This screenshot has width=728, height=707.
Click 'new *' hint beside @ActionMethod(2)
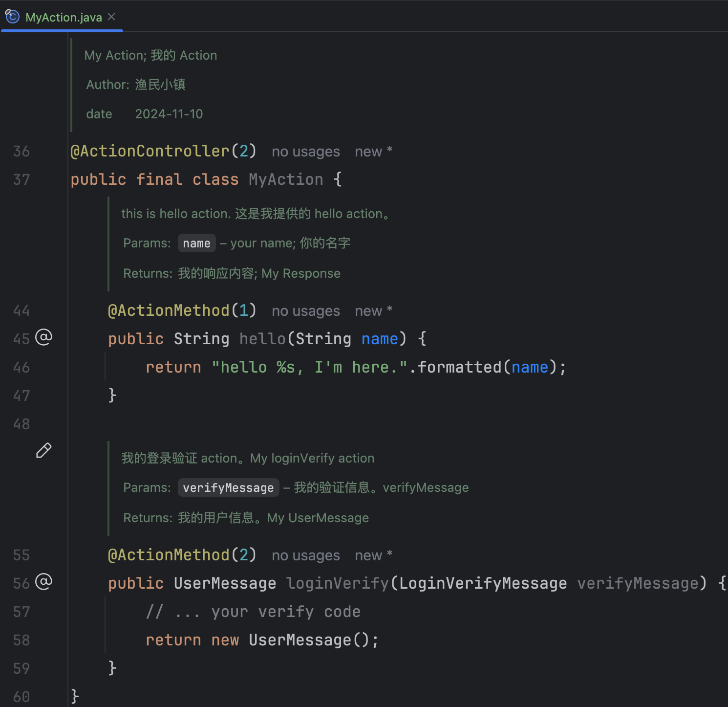pyautogui.click(x=373, y=556)
